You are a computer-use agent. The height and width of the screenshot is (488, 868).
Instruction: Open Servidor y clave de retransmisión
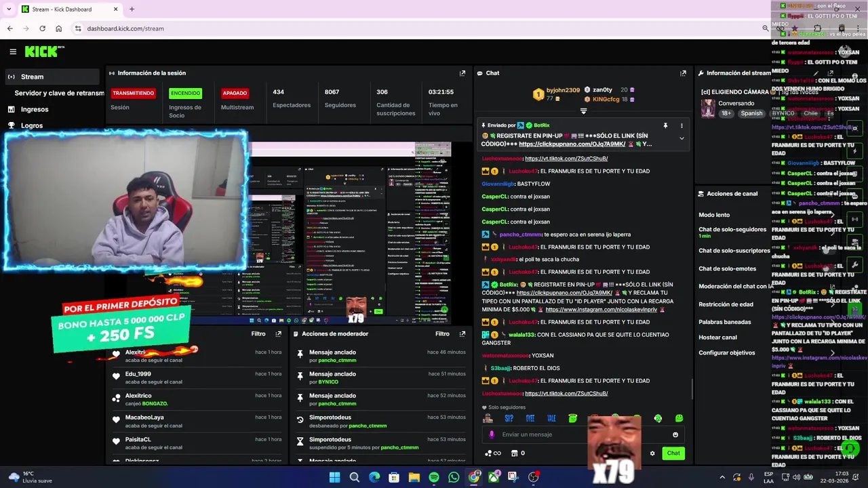pos(60,93)
